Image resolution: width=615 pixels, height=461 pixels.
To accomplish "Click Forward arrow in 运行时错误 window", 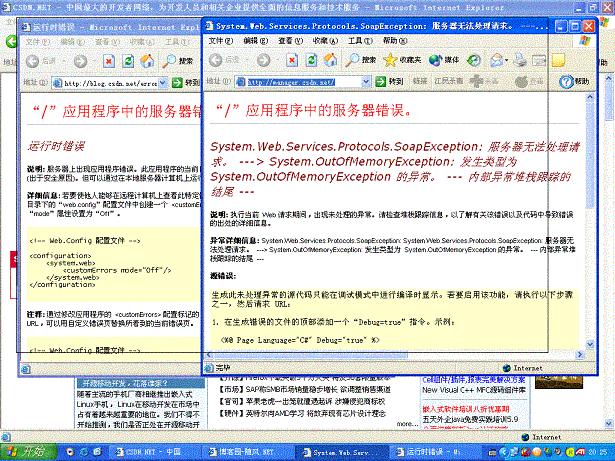I will [x=80, y=61].
